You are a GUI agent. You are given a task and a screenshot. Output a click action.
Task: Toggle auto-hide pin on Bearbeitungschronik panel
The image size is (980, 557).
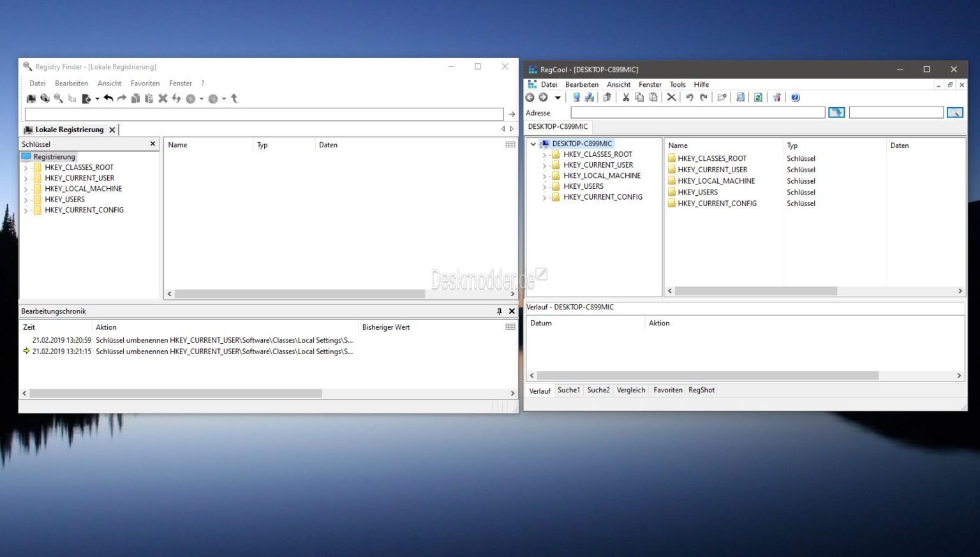(500, 311)
